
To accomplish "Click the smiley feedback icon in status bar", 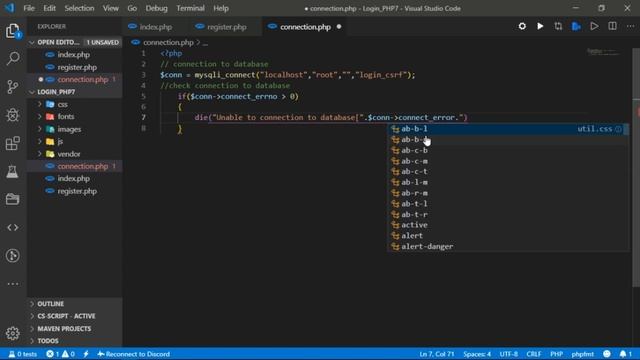I will [607, 354].
